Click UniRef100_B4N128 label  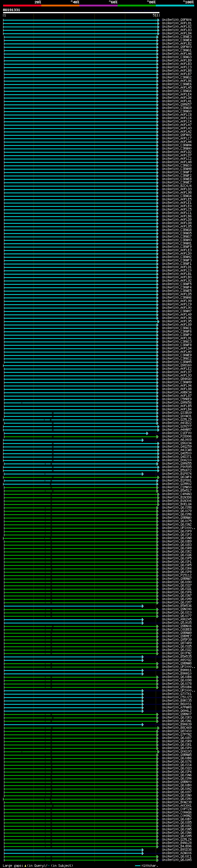(x=177, y=843)
